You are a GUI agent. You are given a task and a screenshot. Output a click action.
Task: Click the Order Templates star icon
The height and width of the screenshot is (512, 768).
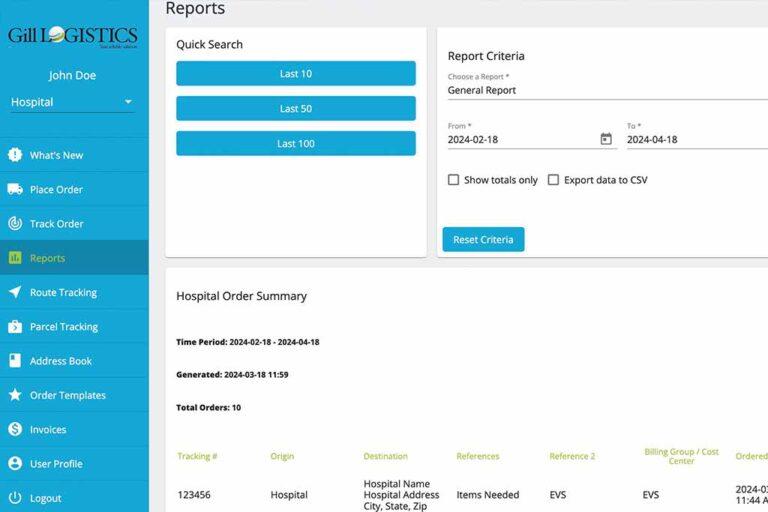coord(15,395)
